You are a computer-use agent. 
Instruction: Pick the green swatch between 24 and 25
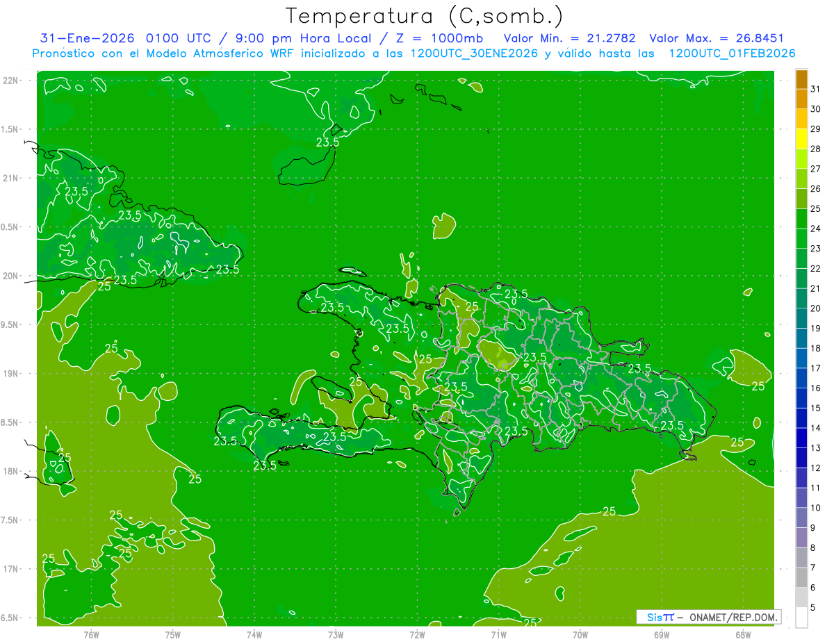[801, 218]
